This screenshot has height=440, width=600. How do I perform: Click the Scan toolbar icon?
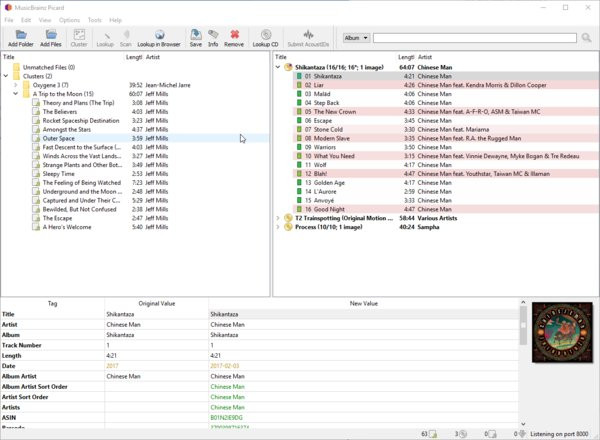tap(126, 34)
